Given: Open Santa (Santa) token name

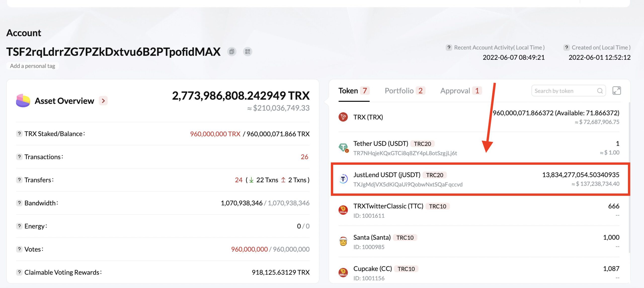Looking at the screenshot, I should pyautogui.click(x=372, y=237).
